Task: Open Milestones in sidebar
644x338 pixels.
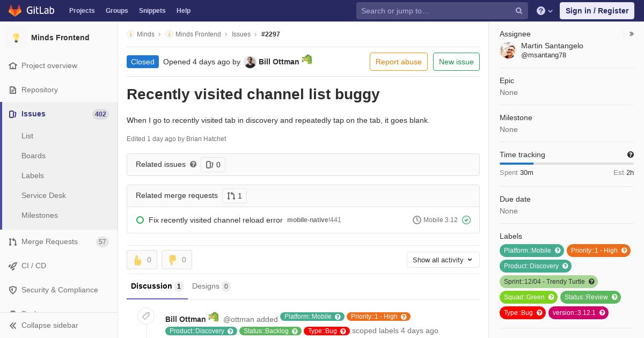Action: pos(40,215)
